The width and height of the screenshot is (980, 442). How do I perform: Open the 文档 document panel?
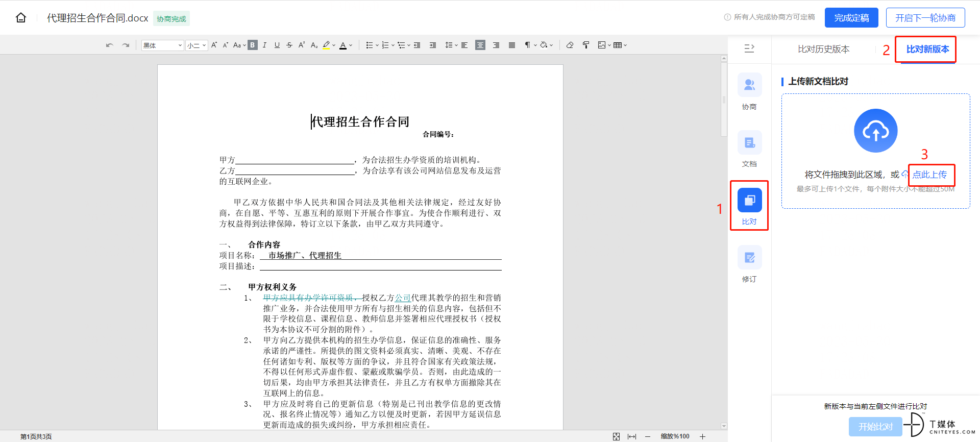[x=749, y=149]
